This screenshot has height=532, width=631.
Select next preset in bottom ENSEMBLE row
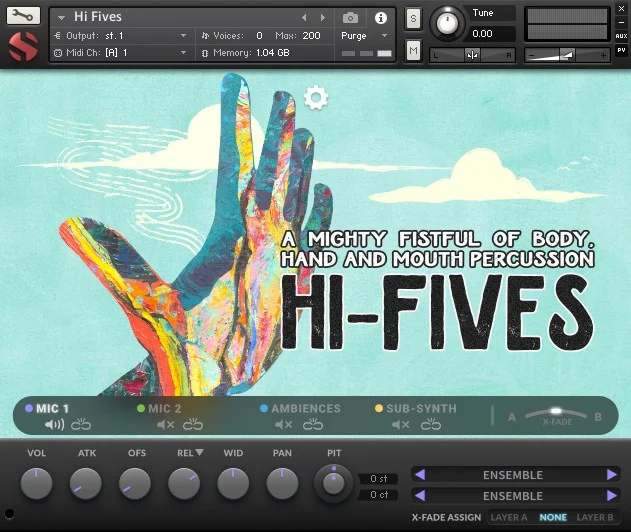(x=612, y=495)
